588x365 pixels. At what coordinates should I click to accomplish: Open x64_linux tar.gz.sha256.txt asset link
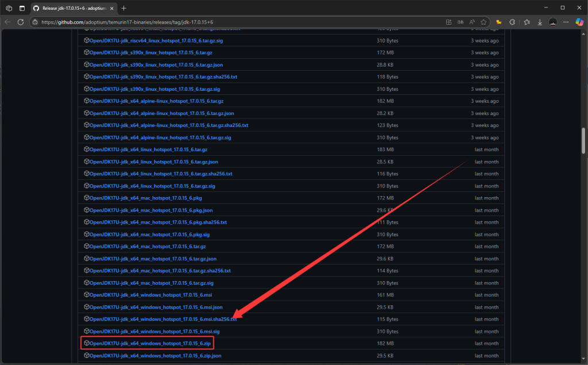click(x=161, y=174)
